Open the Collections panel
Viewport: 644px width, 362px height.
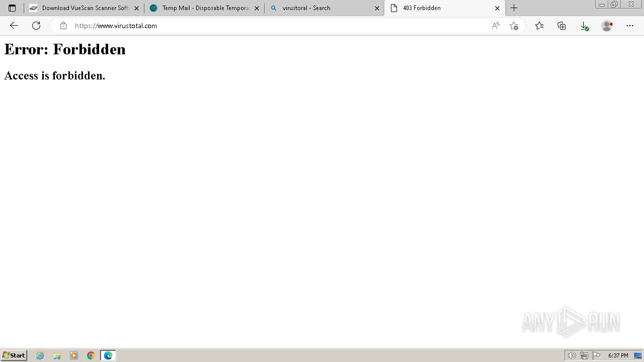pos(561,26)
